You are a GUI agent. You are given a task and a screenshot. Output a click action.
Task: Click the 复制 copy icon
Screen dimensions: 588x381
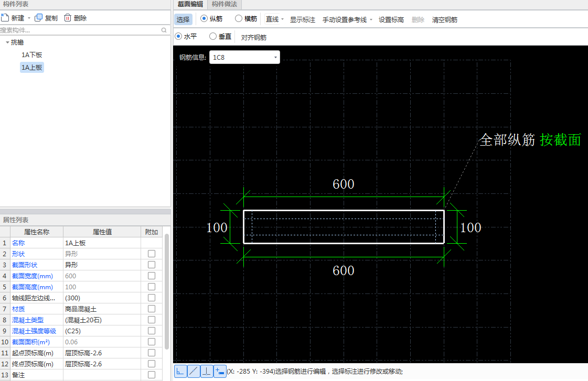point(38,18)
